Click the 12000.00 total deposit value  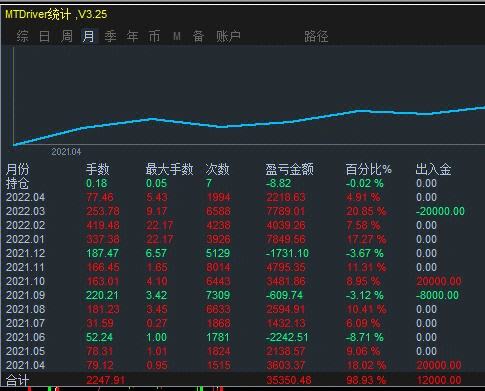[x=439, y=380]
